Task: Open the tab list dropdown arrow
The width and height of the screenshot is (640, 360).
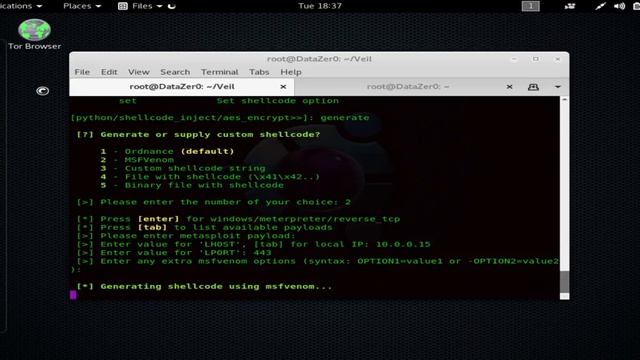Action: pos(558,87)
